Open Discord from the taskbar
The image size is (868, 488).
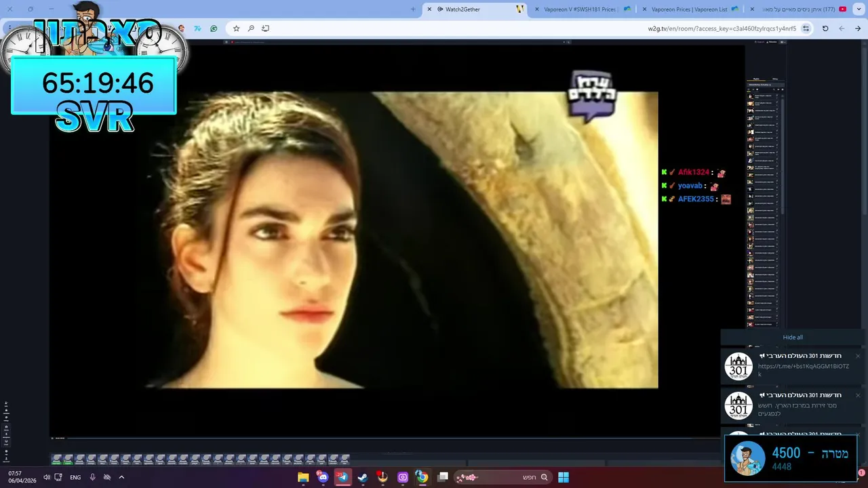pos(323,477)
